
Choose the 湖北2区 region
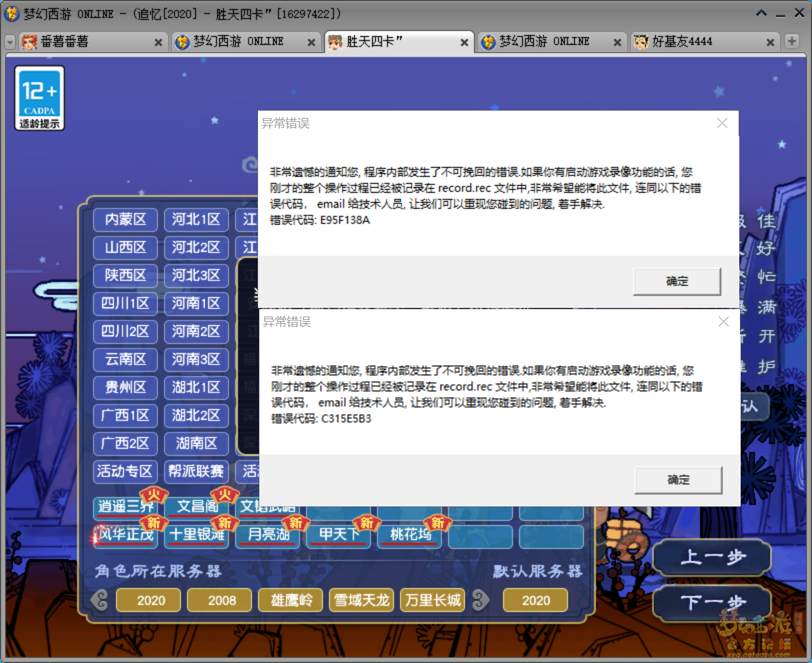pyautogui.click(x=196, y=415)
